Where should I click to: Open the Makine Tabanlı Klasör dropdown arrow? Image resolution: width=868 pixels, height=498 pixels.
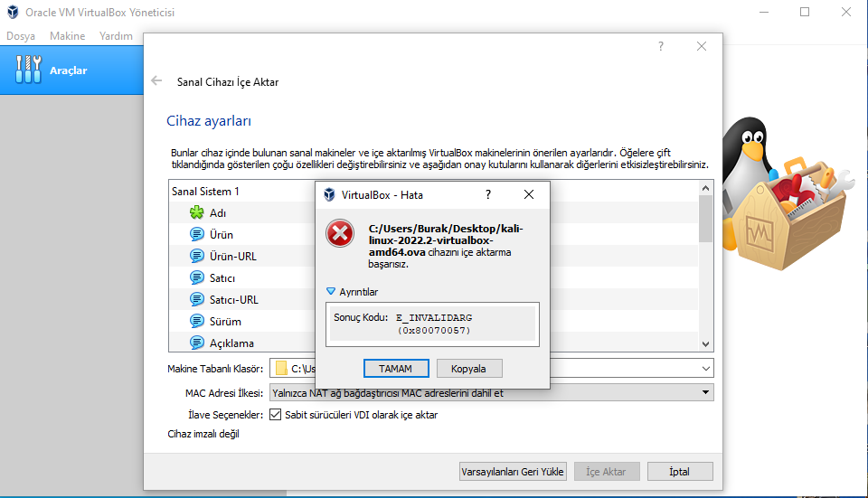[x=706, y=369]
